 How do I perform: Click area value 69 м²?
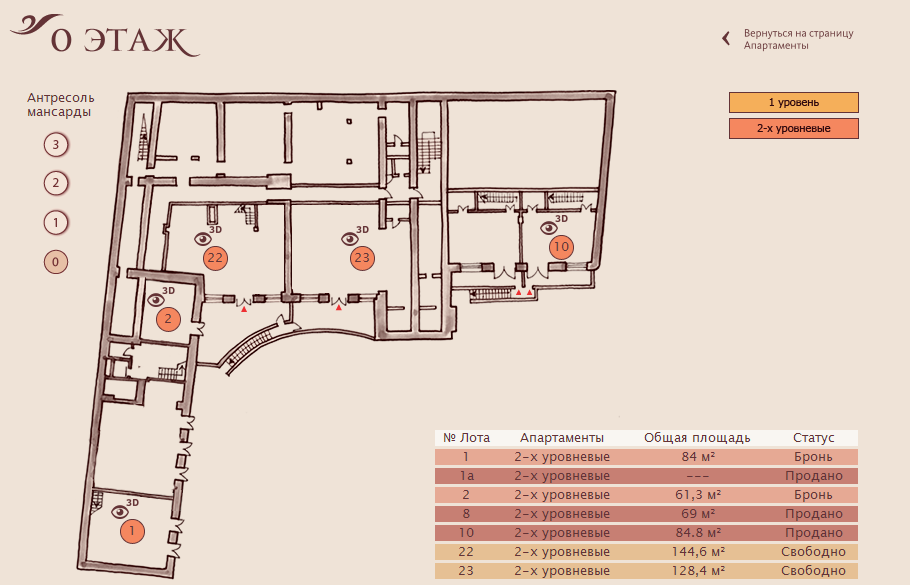click(x=698, y=514)
